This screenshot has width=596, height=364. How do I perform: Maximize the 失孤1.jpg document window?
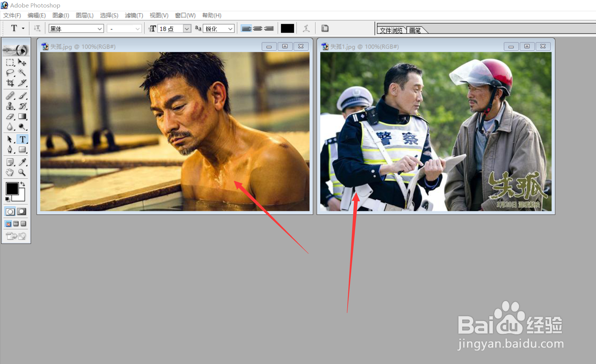click(527, 46)
